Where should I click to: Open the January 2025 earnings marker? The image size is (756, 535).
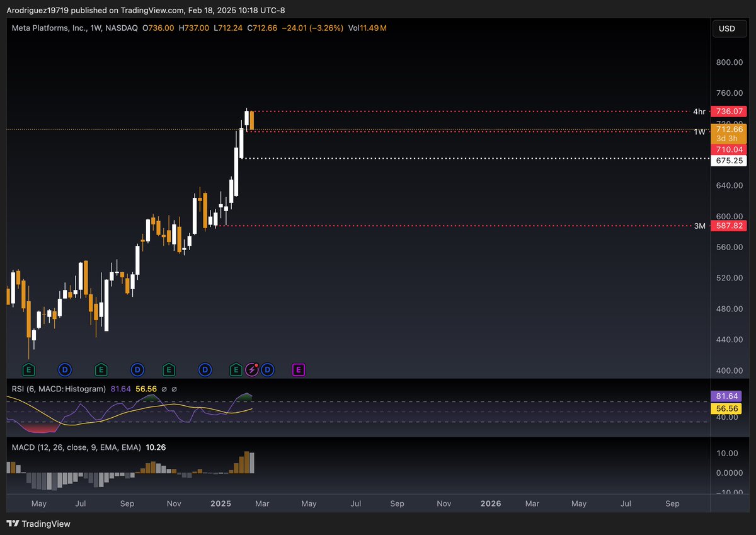point(236,369)
